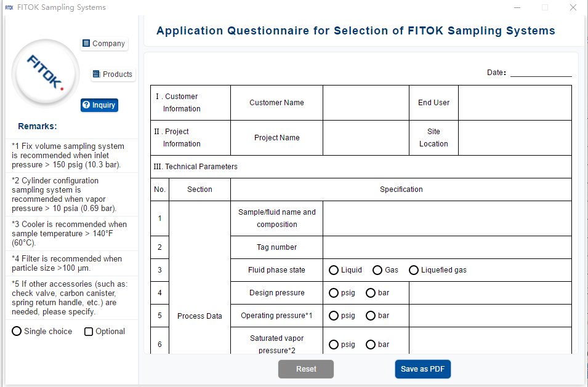Choose Liquefied gas phase state
The image size is (588, 387).
(x=414, y=270)
